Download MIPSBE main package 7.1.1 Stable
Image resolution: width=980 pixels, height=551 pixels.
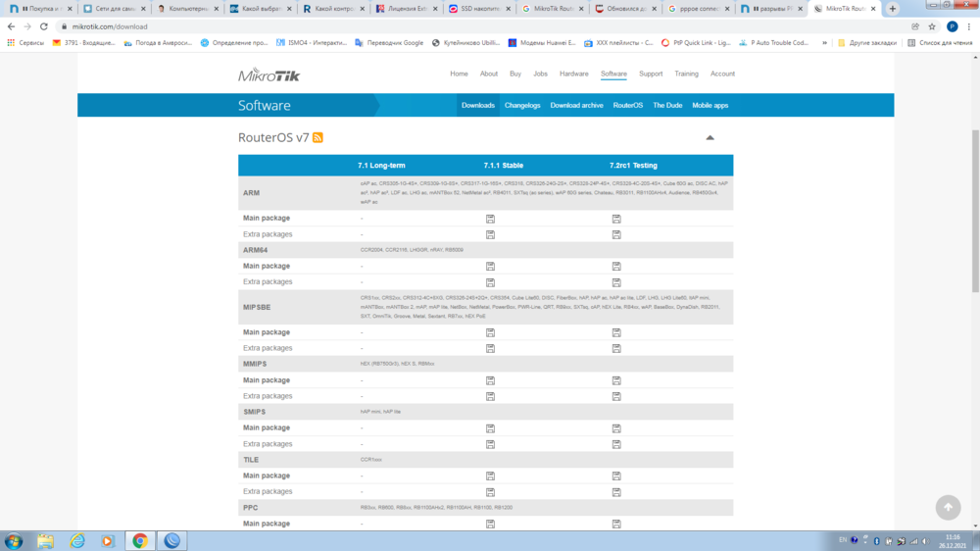click(490, 332)
